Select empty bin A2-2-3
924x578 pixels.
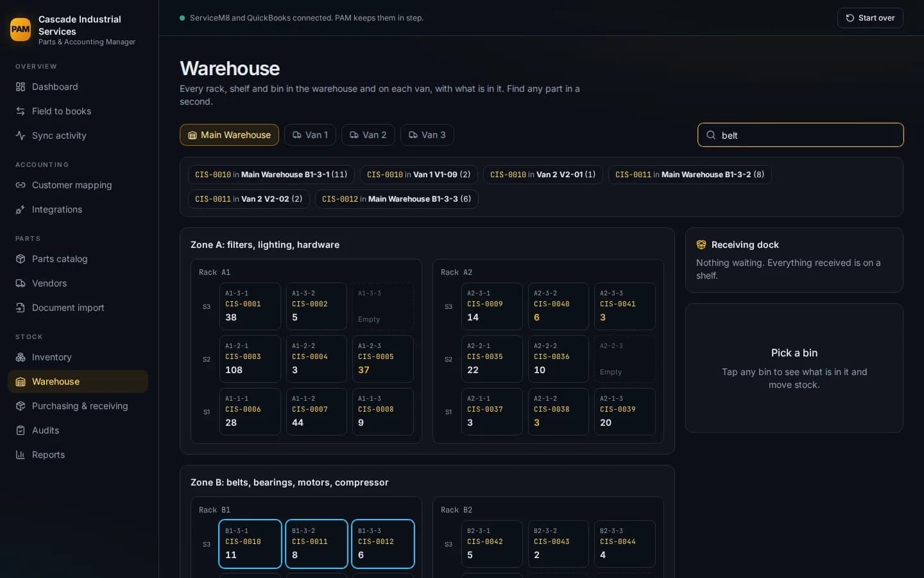[625, 359]
